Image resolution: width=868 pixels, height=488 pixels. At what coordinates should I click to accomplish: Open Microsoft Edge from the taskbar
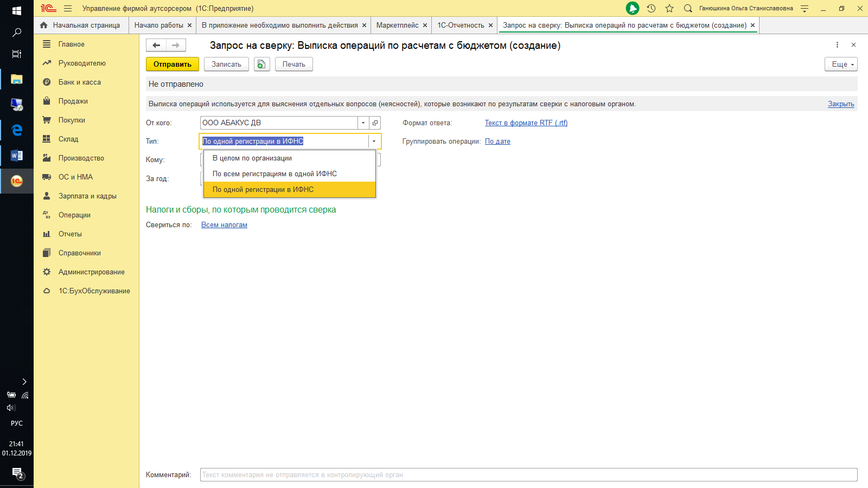(17, 130)
